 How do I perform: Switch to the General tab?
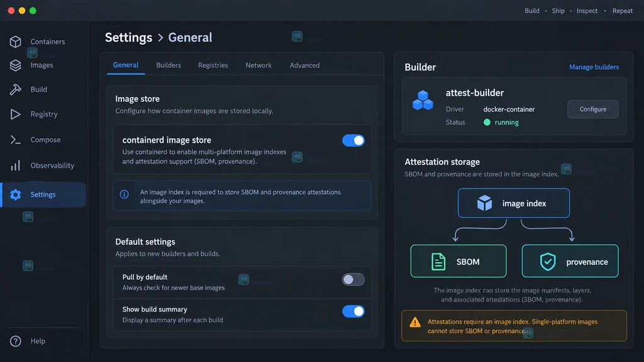coord(126,65)
